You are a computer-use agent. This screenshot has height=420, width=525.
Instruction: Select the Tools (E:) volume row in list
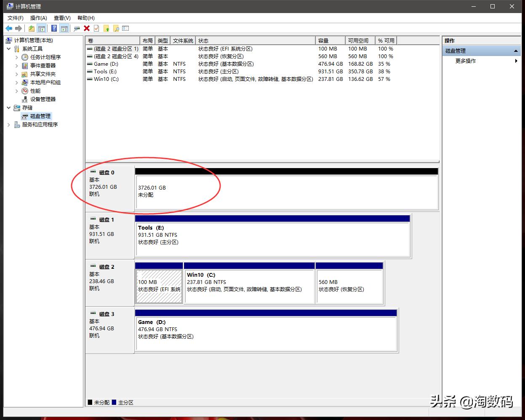[x=241, y=72]
